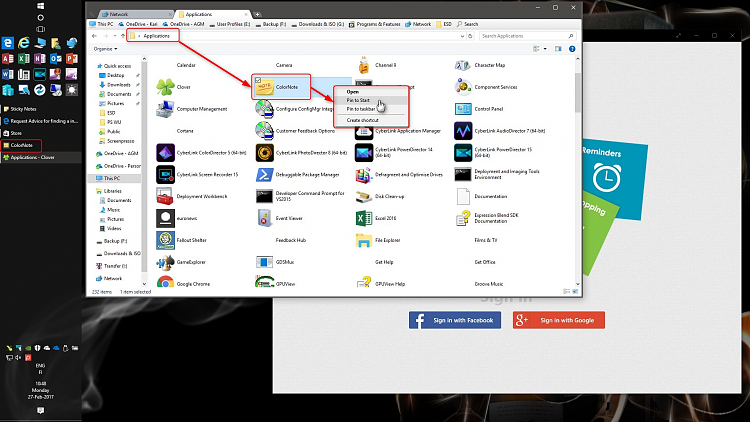Launch Outlook from taskbar

click(x=56, y=59)
